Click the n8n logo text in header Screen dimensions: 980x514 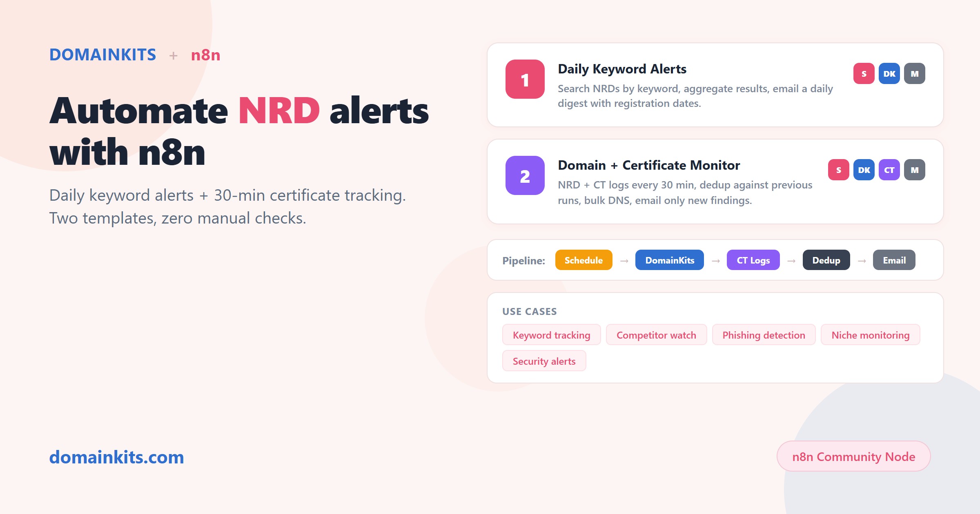(x=205, y=55)
